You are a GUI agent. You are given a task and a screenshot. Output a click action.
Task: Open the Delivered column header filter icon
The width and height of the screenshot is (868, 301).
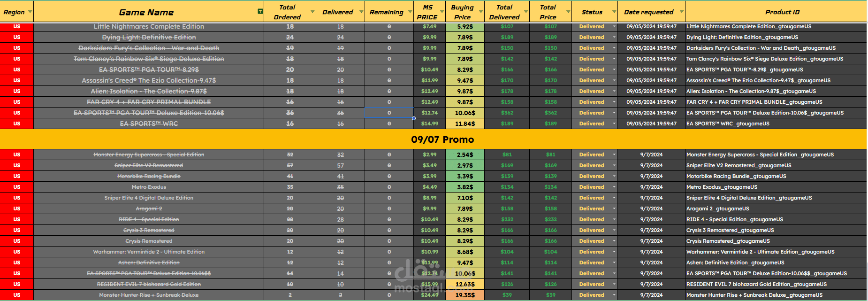[x=361, y=11]
